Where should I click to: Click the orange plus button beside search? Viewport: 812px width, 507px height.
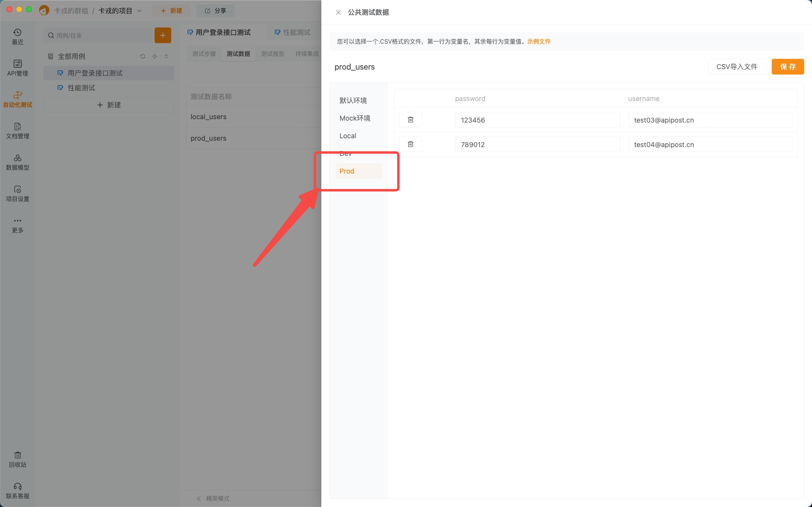163,35
